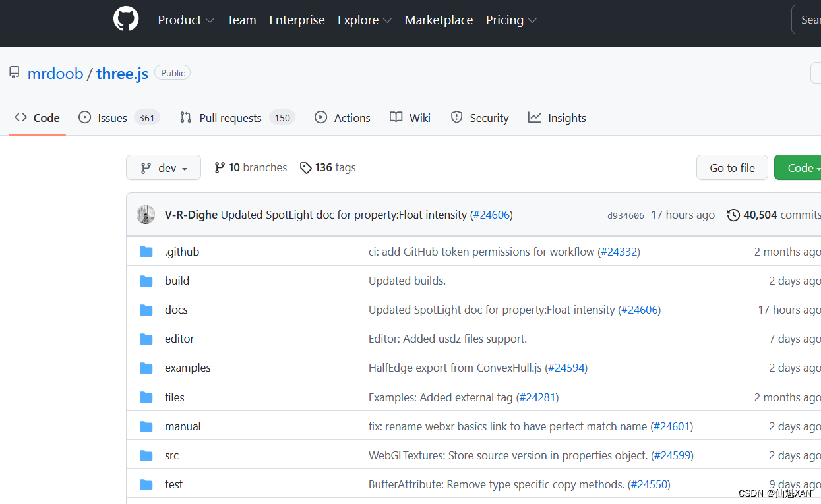Image resolution: width=821 pixels, height=504 pixels.
Task: Open the Enterprise nav link
Action: coord(297,20)
